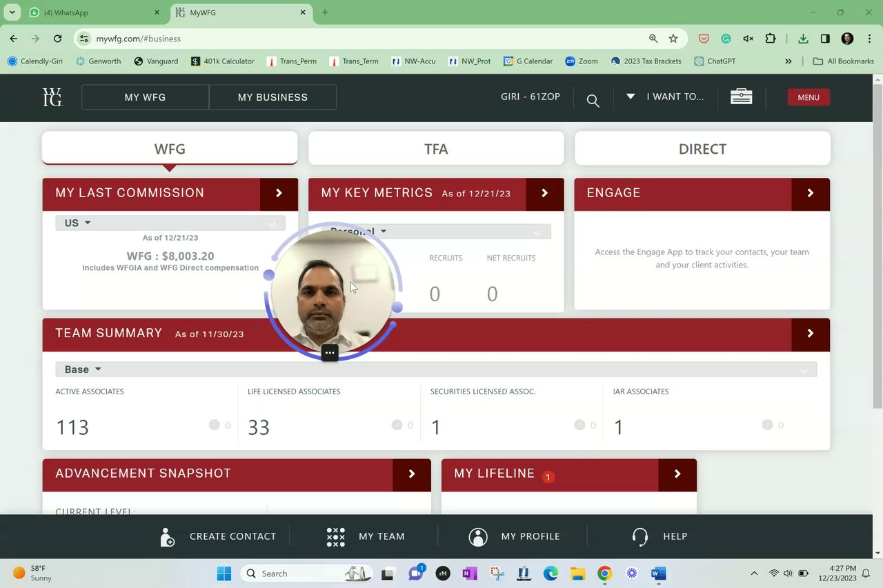Click Active Associates value 113

tap(72, 427)
